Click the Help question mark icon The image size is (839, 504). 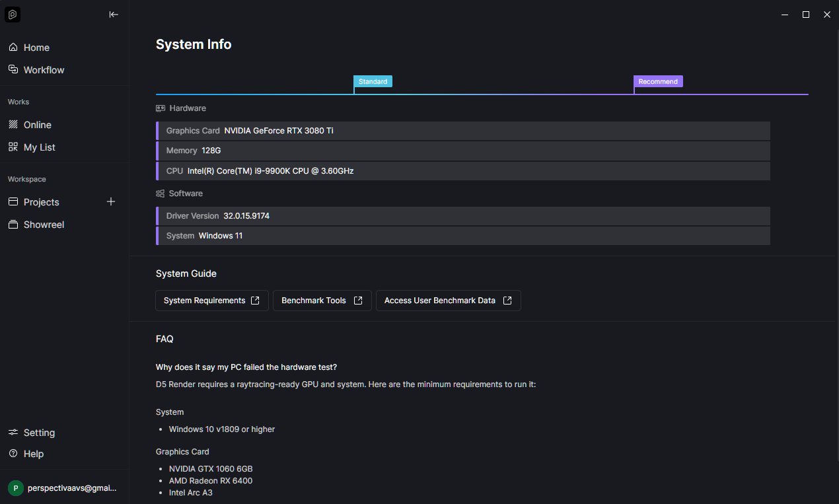click(x=13, y=454)
